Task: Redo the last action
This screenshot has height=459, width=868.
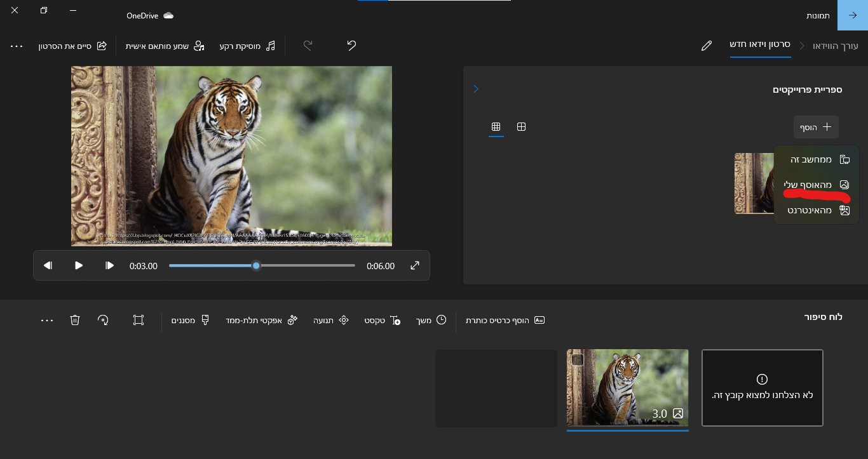Action: 308,46
